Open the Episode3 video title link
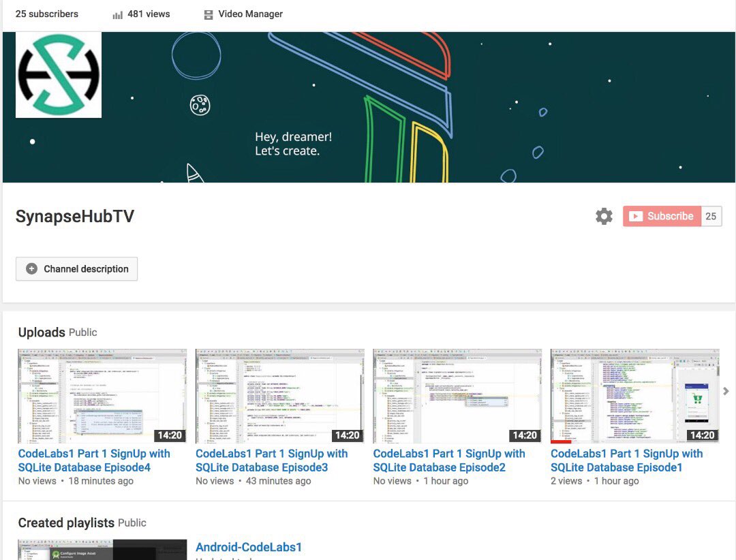The height and width of the screenshot is (560, 736). pyautogui.click(x=271, y=461)
